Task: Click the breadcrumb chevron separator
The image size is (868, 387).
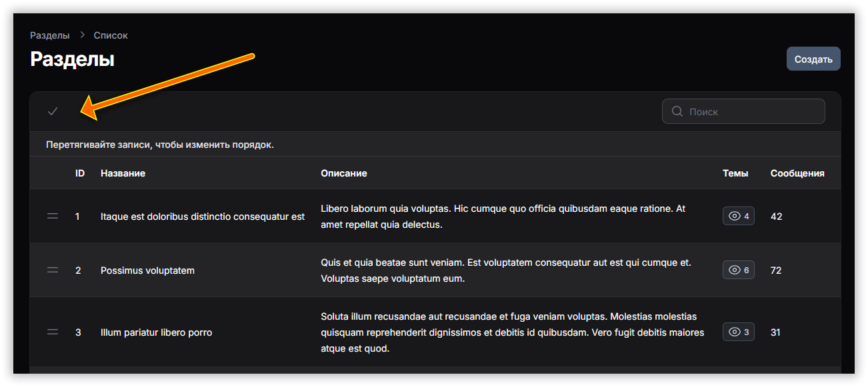Action: point(82,35)
